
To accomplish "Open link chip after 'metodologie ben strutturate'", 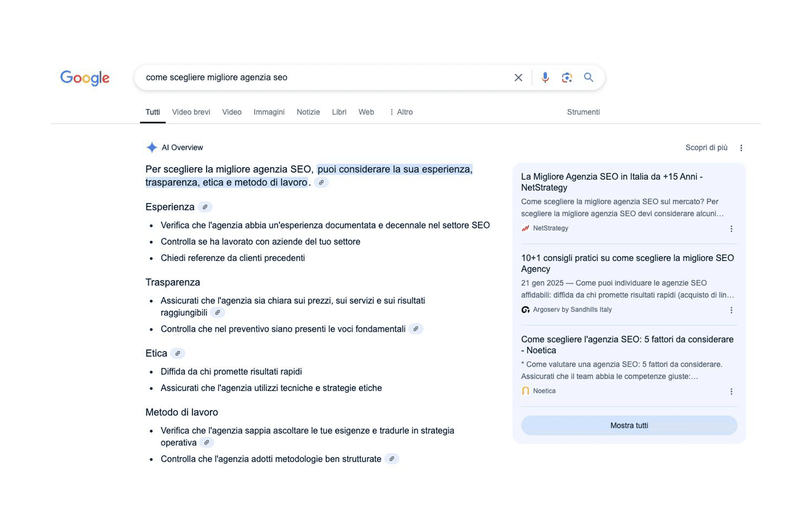I will click(x=391, y=459).
